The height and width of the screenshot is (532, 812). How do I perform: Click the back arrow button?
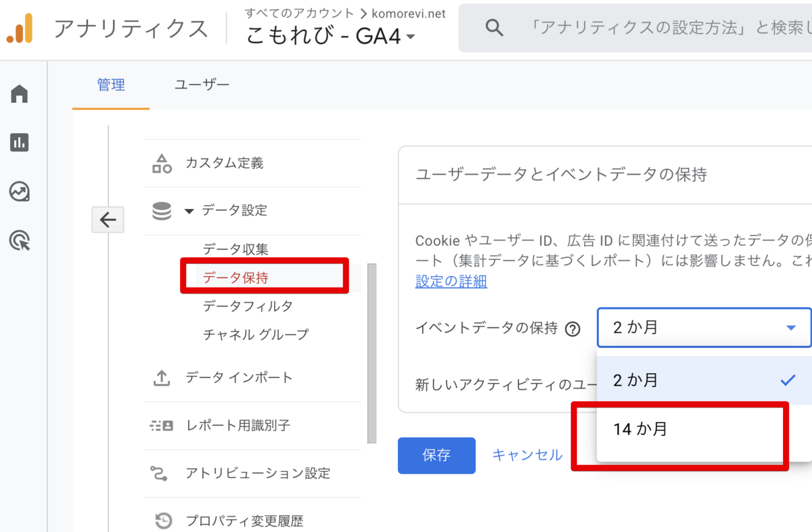[108, 219]
